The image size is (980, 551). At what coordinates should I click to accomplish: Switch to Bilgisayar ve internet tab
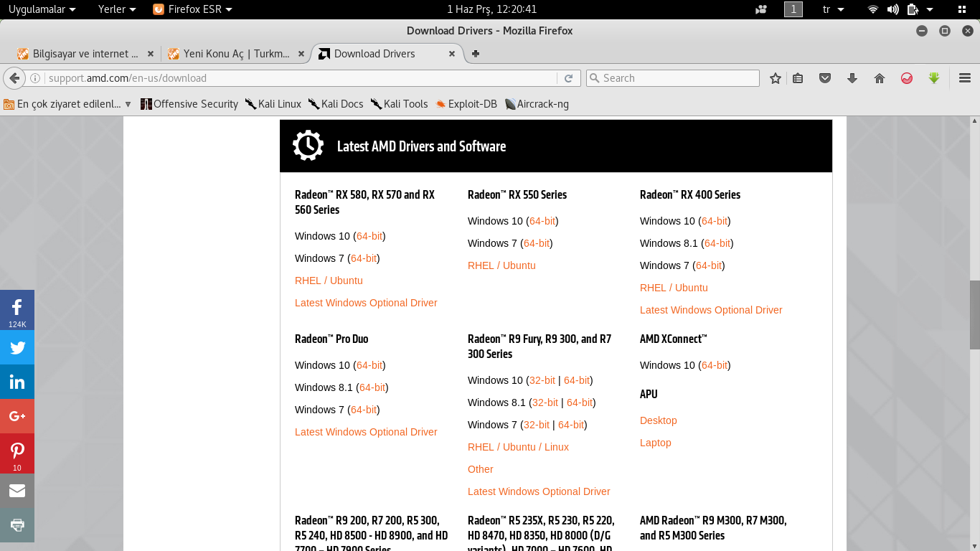[85, 54]
